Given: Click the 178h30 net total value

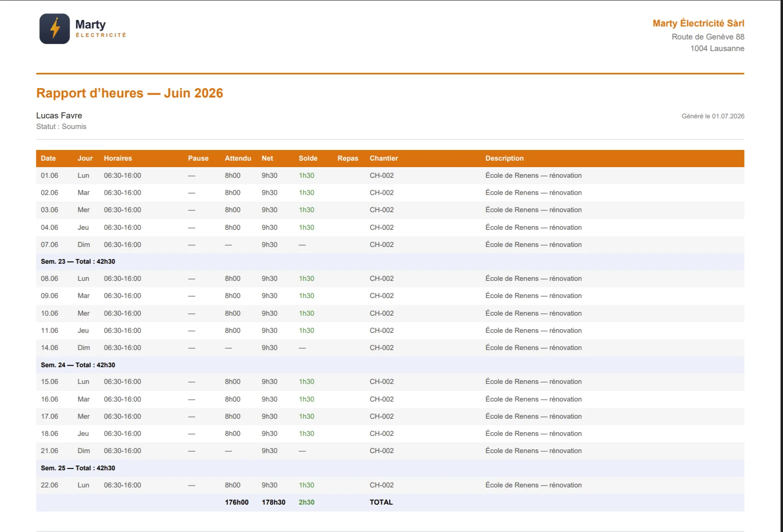Looking at the screenshot, I should tap(273, 502).
